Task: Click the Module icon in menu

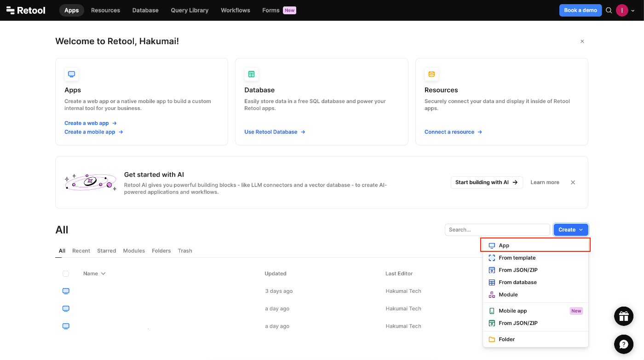Action: coord(492,295)
